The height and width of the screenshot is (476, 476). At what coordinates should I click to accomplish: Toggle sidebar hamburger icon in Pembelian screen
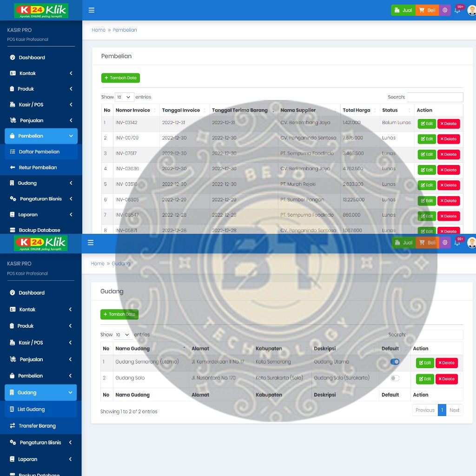pos(92,10)
